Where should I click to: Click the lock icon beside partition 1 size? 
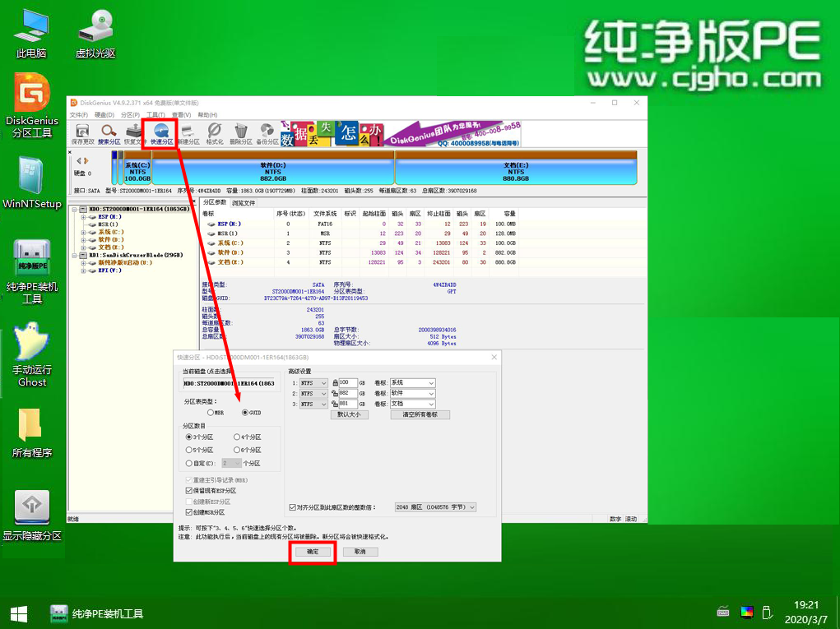tap(336, 383)
